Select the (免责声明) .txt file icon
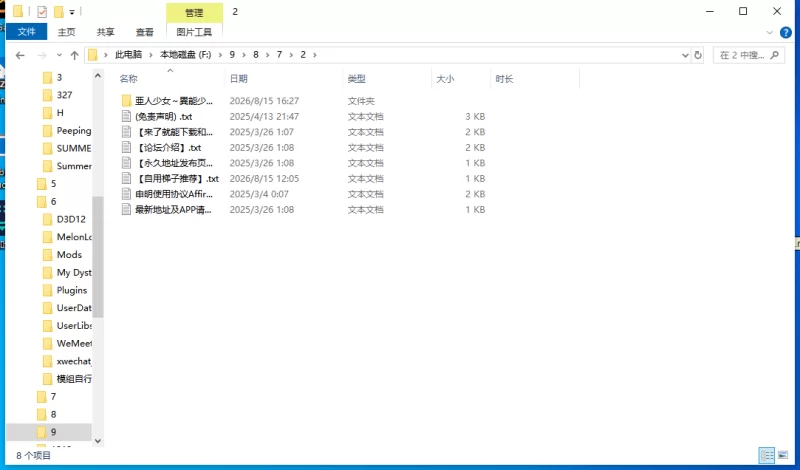800x470 pixels. coord(127,116)
